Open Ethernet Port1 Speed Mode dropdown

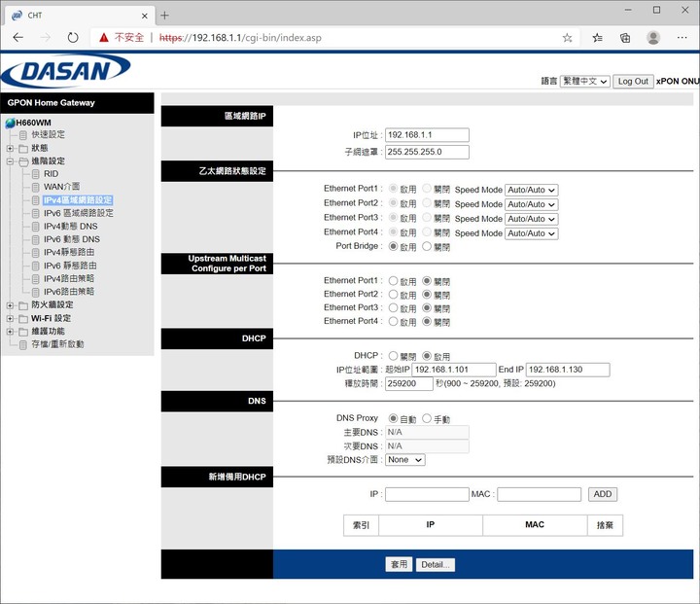click(x=531, y=190)
